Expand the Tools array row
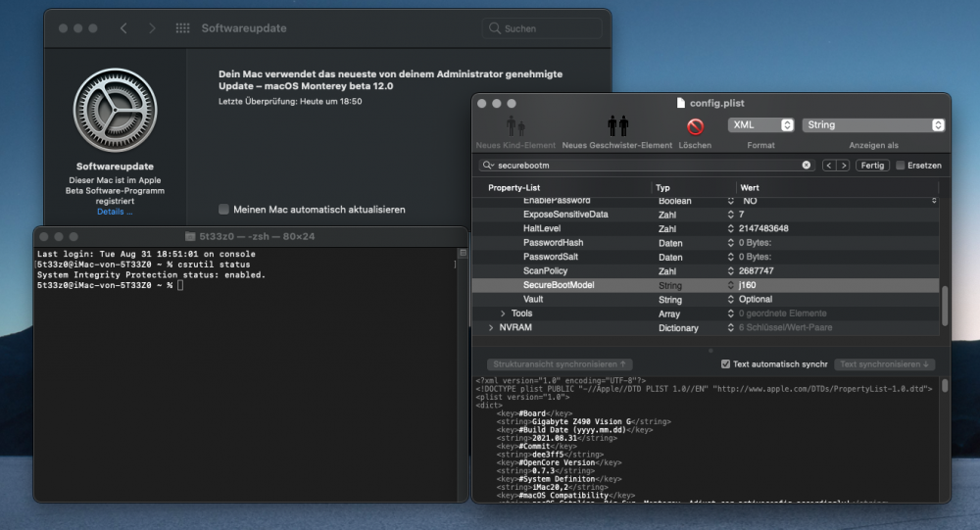Image resolution: width=980 pixels, height=530 pixels. 503,313
